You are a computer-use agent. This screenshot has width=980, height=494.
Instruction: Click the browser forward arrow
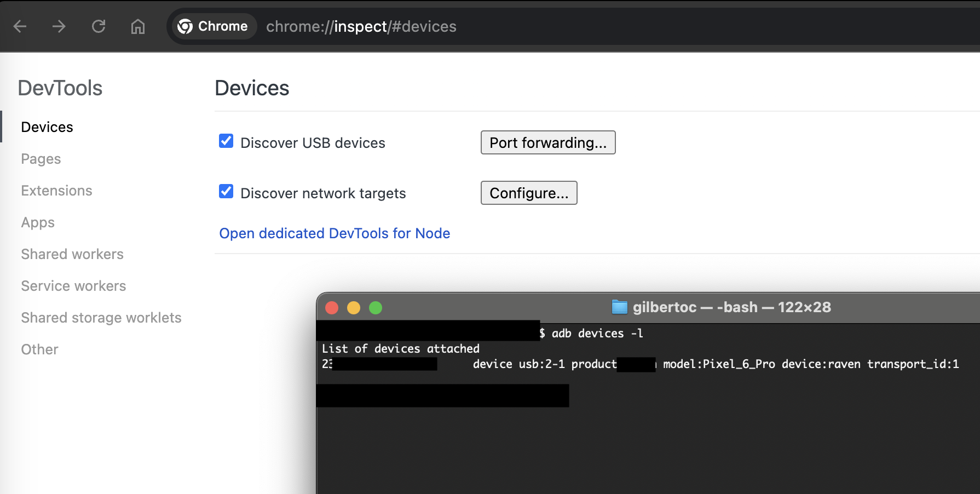coord(59,26)
